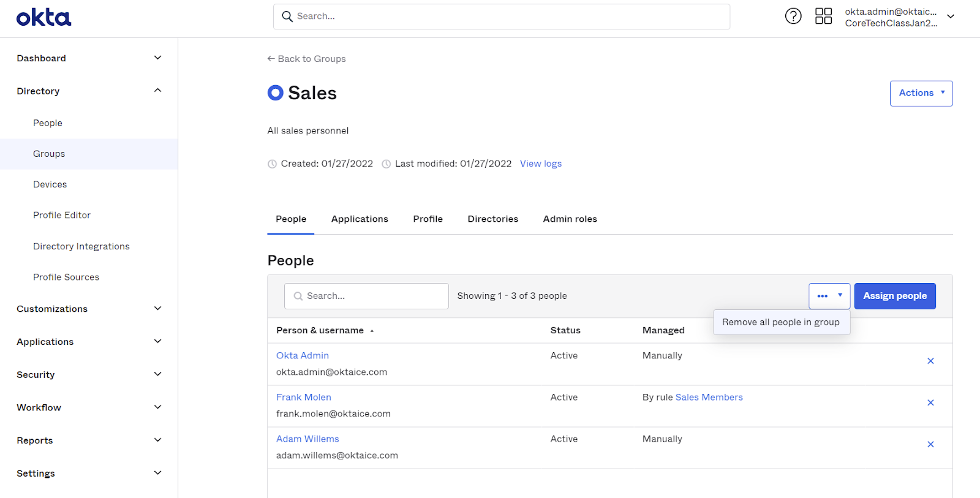Click the Okta logo

tap(43, 17)
